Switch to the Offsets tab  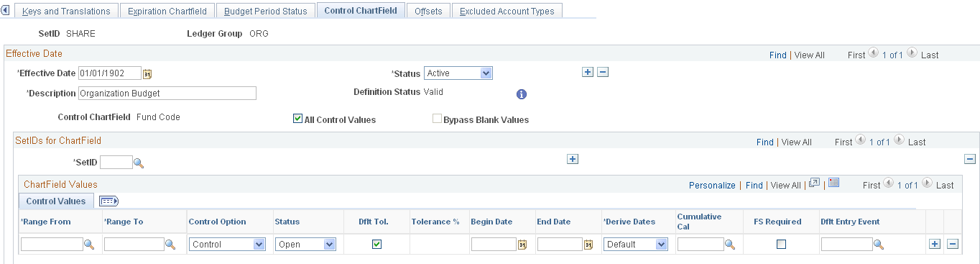tap(428, 11)
